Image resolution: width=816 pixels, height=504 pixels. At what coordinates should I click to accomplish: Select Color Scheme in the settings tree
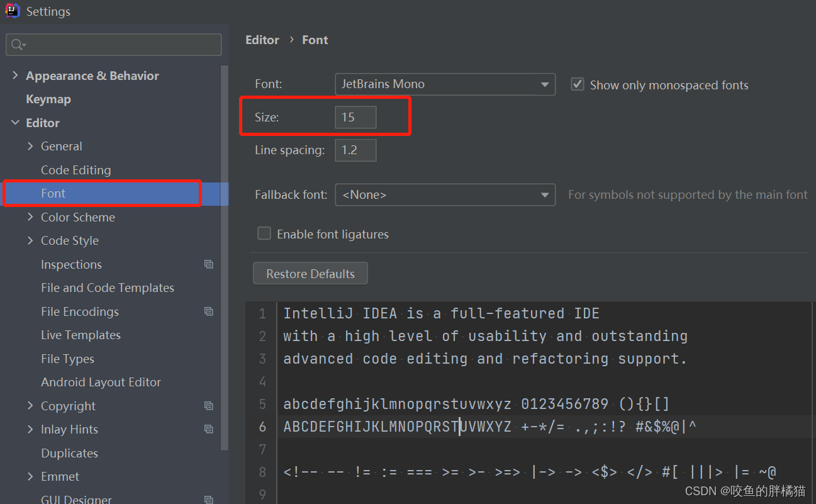78,217
